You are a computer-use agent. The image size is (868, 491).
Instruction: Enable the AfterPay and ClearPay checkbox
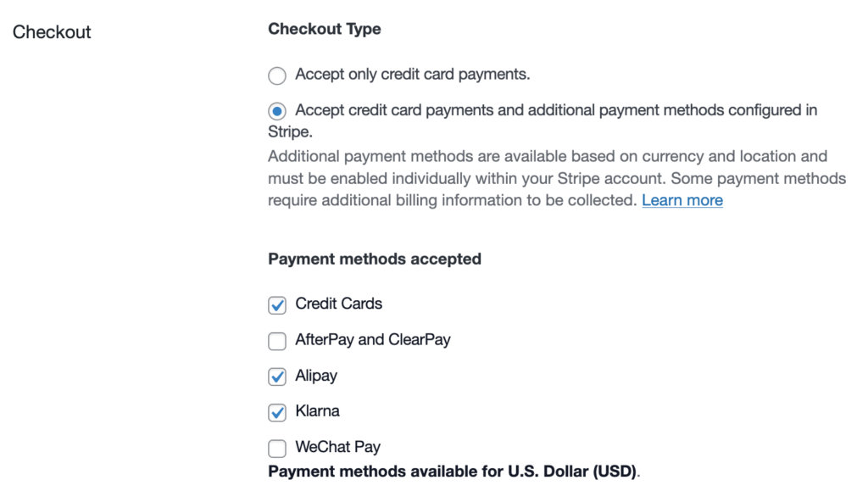point(277,341)
